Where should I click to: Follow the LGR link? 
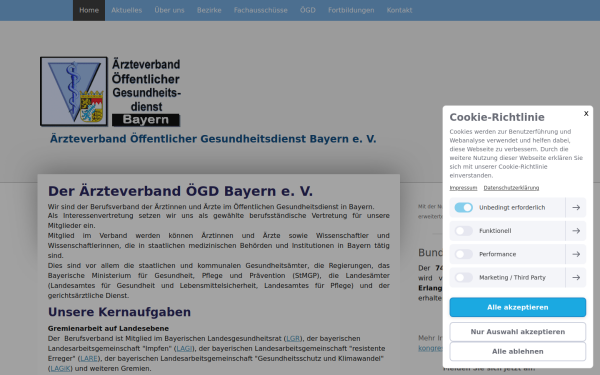[293, 338]
